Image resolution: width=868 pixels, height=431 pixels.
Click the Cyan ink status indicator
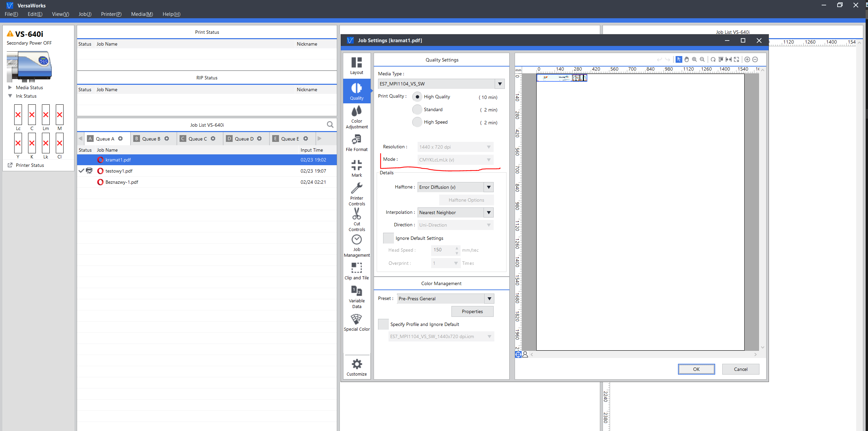32,115
